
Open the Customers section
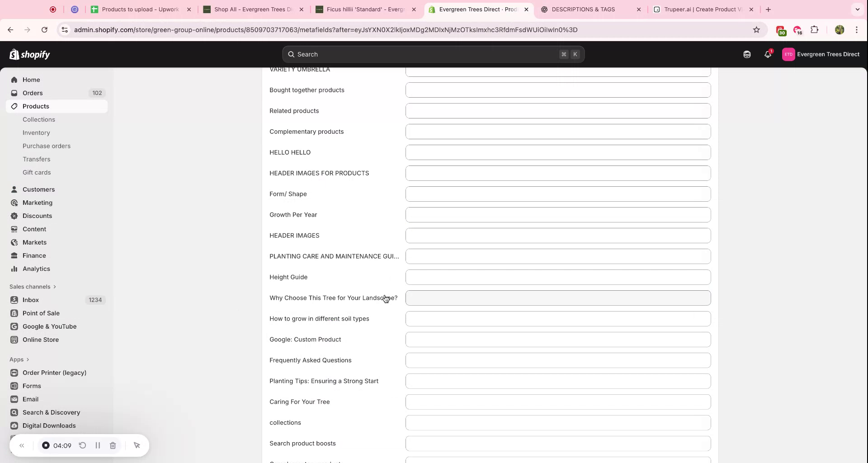click(x=14, y=189)
